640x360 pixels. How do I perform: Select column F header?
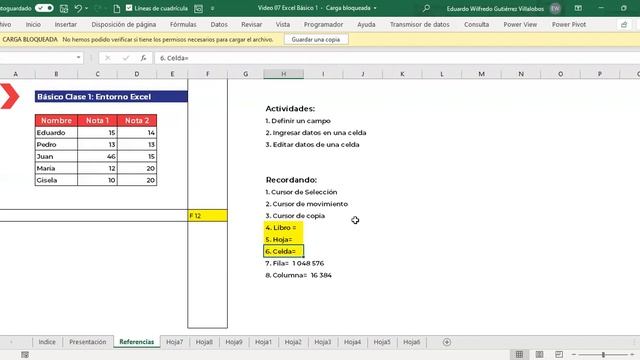click(x=207, y=74)
